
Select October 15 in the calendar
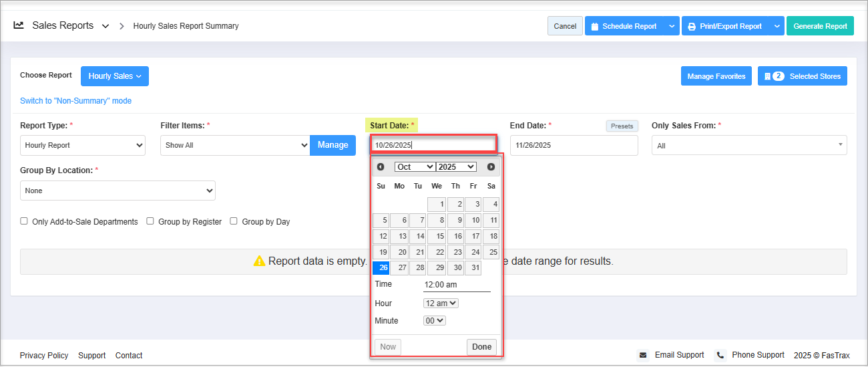[437, 236]
